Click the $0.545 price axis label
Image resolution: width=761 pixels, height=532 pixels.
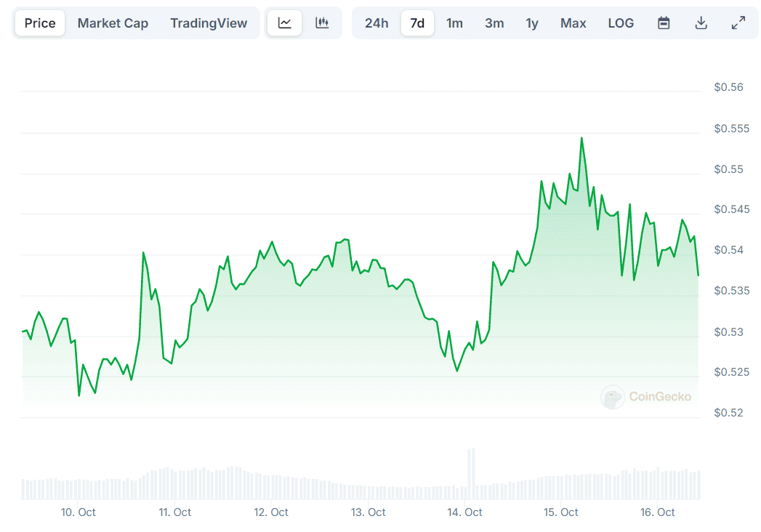[731, 209]
